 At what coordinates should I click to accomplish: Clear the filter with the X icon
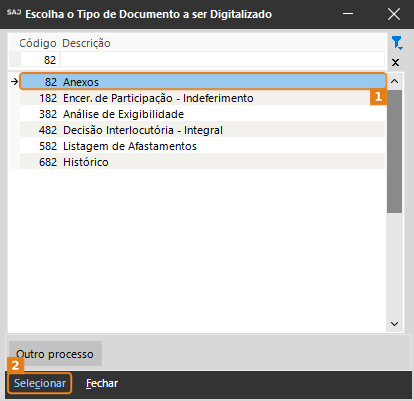[395, 62]
